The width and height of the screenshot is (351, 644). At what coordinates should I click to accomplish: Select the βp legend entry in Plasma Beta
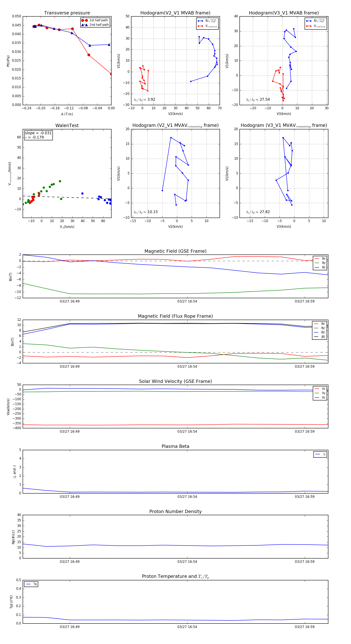(321, 454)
